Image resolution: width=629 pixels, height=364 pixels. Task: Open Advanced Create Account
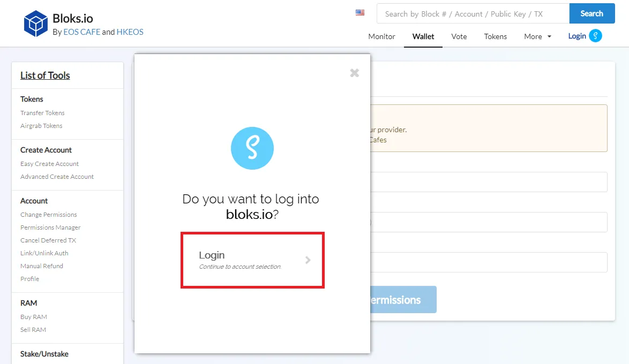tap(57, 177)
